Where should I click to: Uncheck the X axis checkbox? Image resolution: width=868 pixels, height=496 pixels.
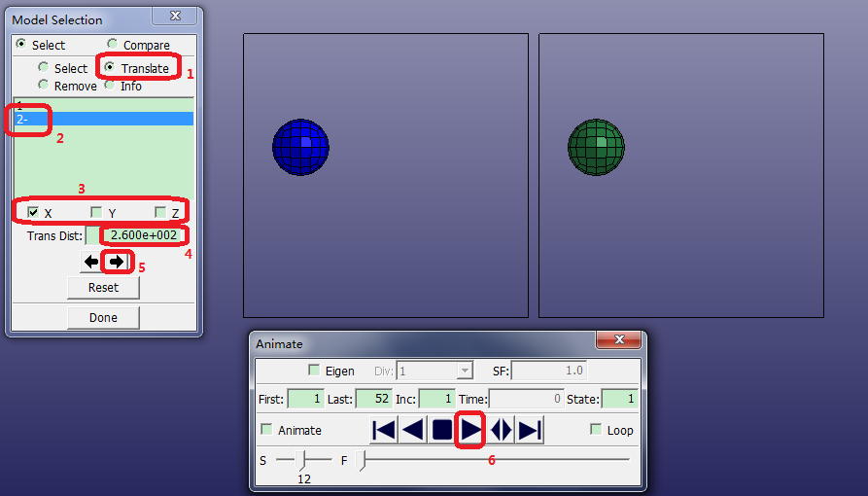[x=34, y=213]
